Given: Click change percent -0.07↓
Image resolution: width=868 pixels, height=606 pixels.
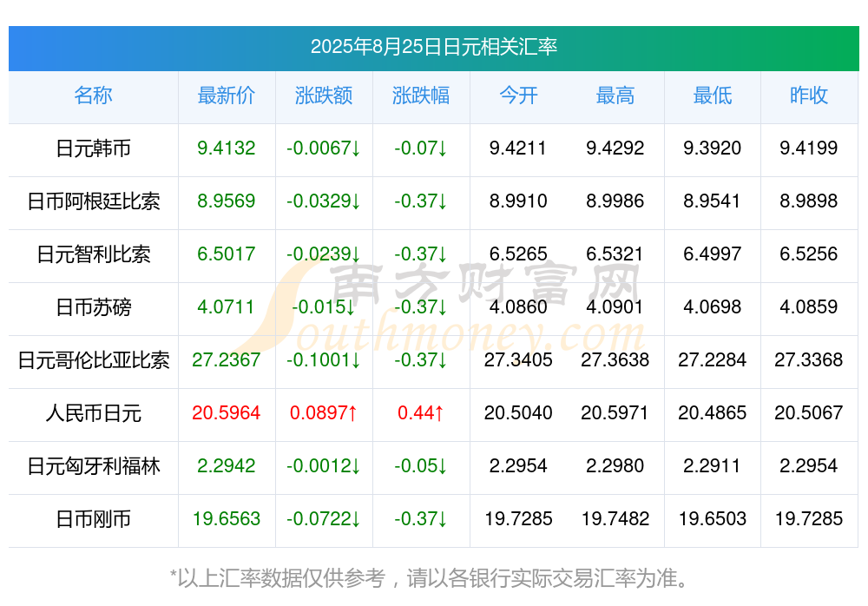Looking at the screenshot, I should 421,148.
